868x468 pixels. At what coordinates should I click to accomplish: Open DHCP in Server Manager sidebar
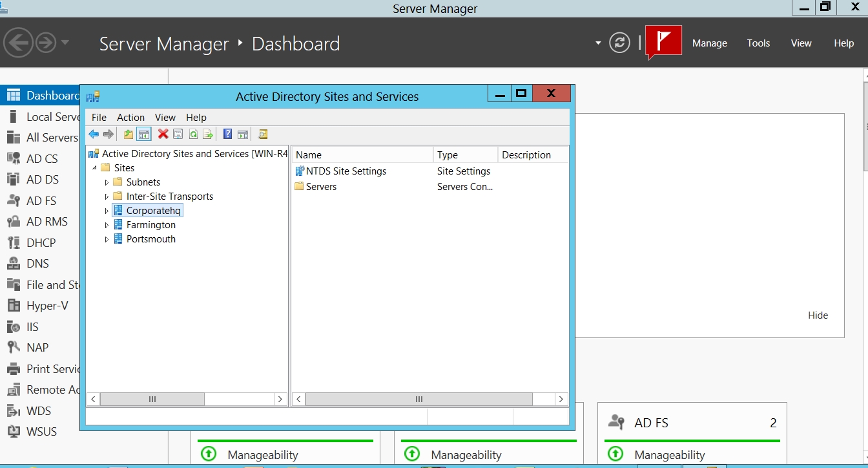(x=41, y=242)
